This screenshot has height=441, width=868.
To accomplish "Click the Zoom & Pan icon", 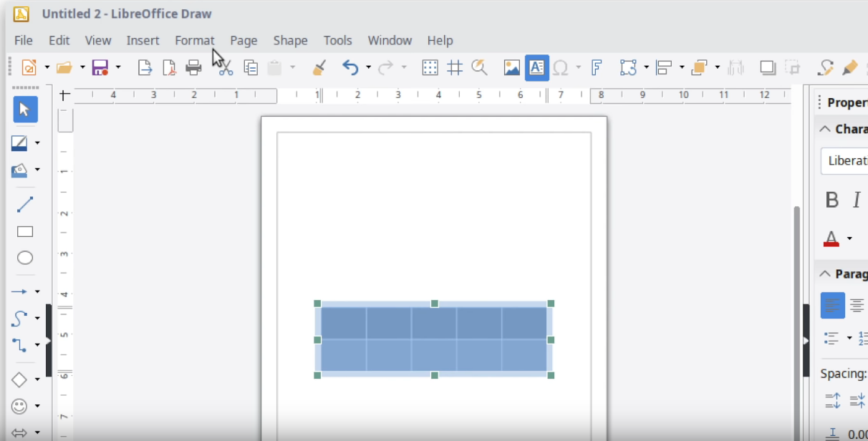I will (478, 67).
